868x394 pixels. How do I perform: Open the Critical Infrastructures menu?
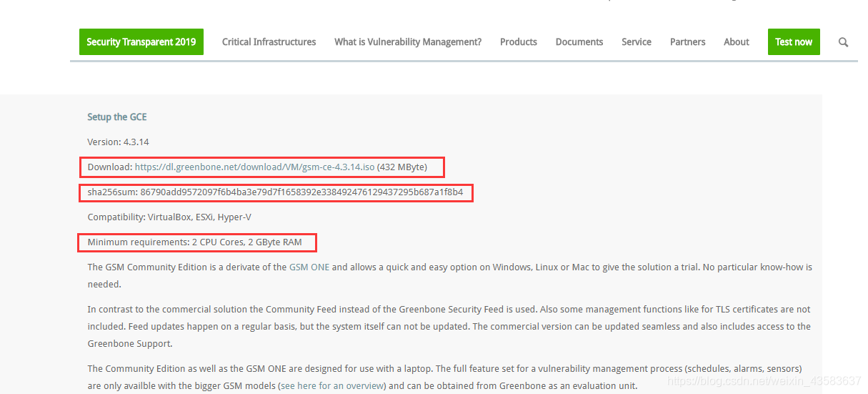[x=269, y=42]
